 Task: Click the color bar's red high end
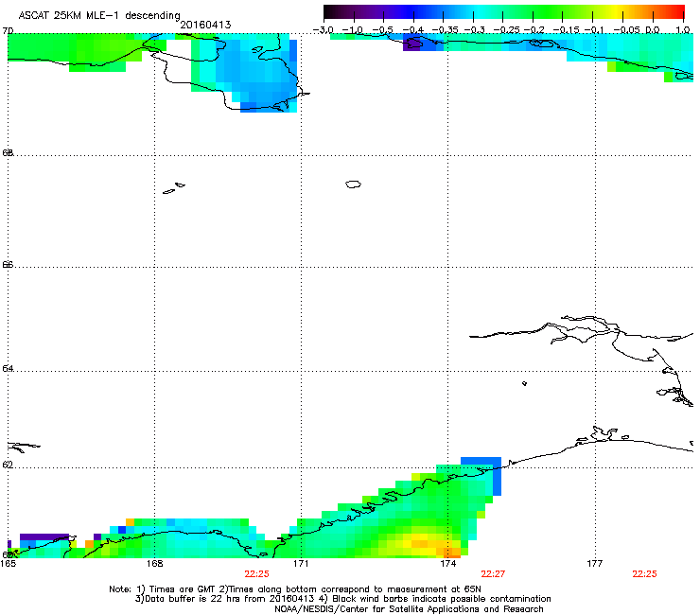(674, 12)
